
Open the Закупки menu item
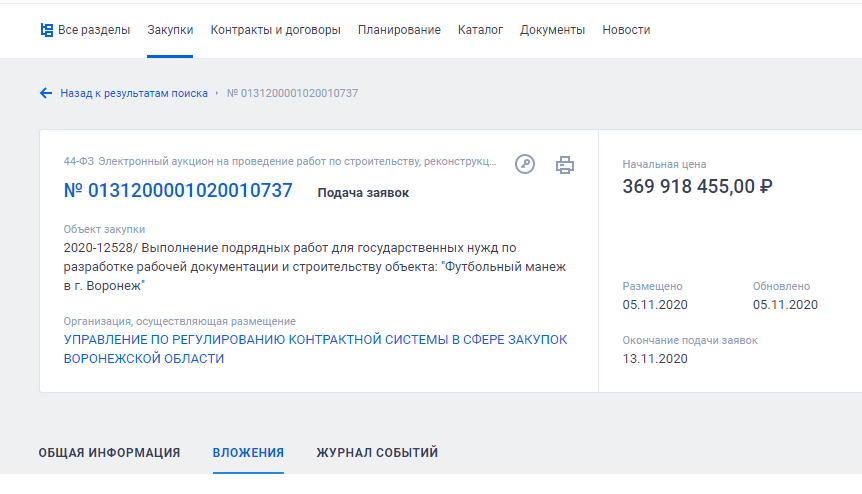pos(170,30)
